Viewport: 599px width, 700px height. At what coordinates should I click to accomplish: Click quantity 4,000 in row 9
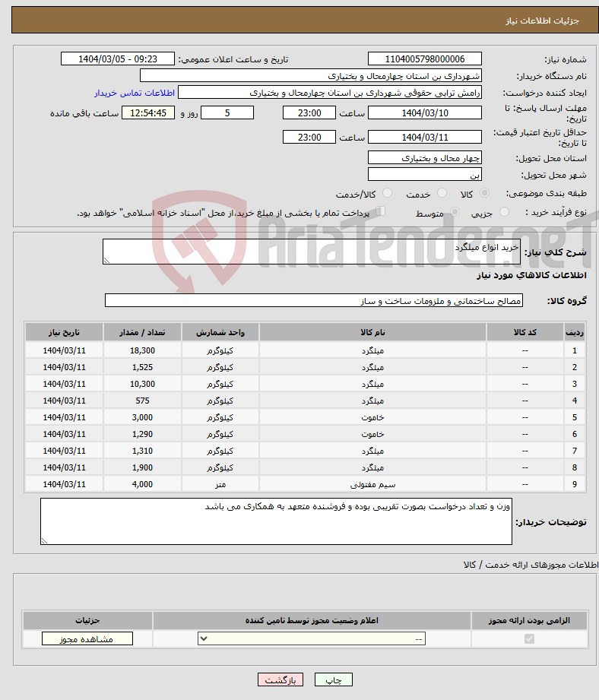click(x=142, y=484)
